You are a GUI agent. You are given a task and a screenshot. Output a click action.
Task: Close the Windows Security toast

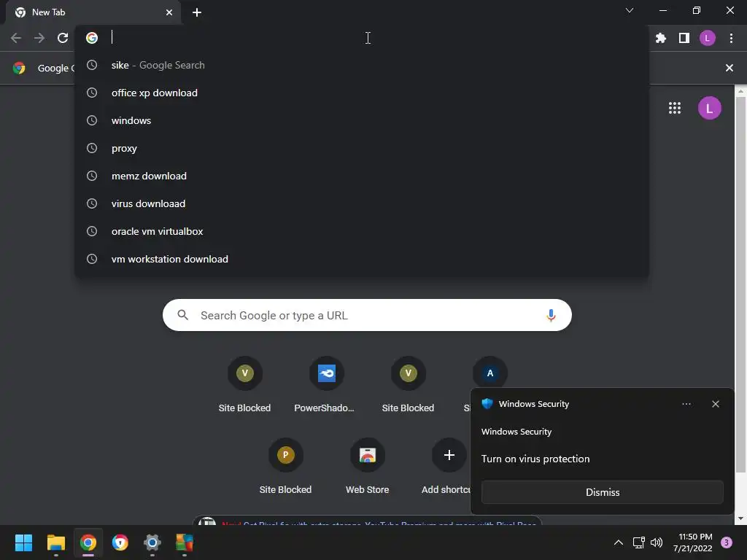click(x=715, y=404)
